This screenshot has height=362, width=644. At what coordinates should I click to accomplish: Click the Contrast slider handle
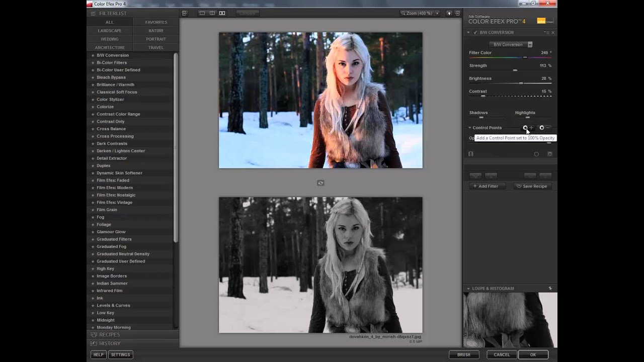click(483, 96)
